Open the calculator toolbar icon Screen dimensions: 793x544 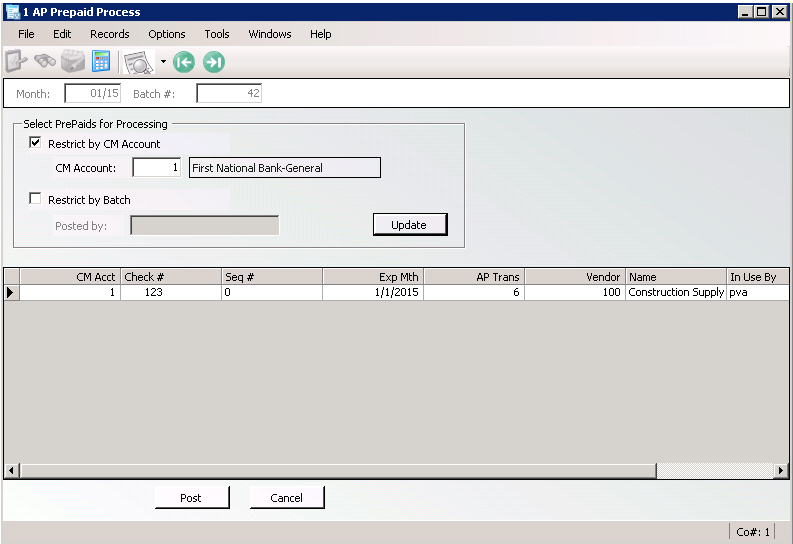click(101, 62)
